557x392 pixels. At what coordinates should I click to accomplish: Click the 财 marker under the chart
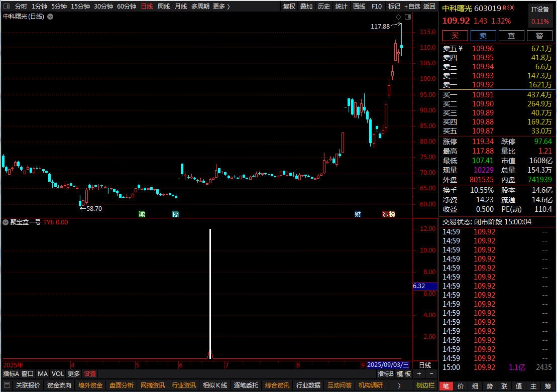pos(358,214)
